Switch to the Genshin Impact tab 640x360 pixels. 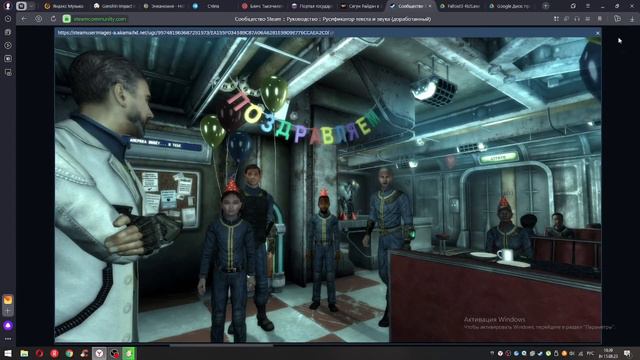click(114, 6)
